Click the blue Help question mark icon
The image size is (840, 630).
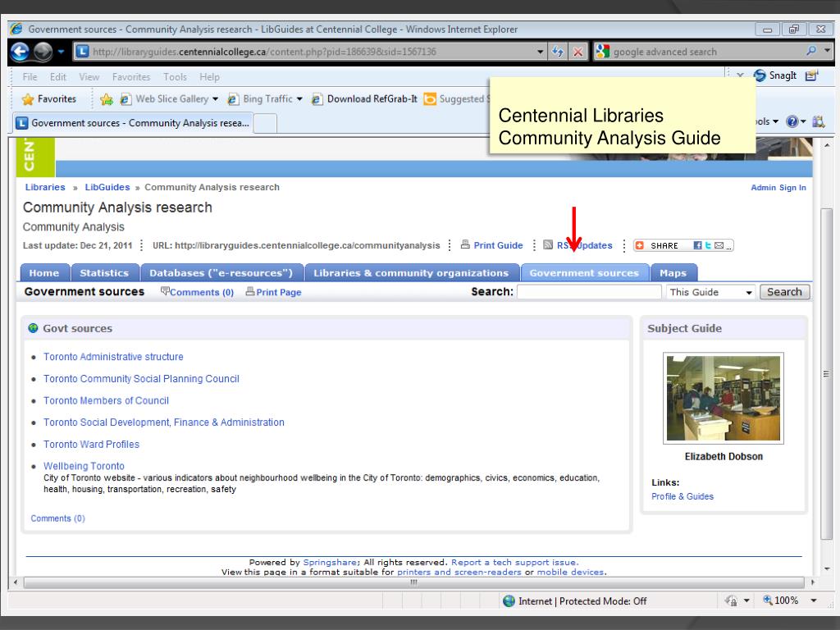(x=792, y=121)
